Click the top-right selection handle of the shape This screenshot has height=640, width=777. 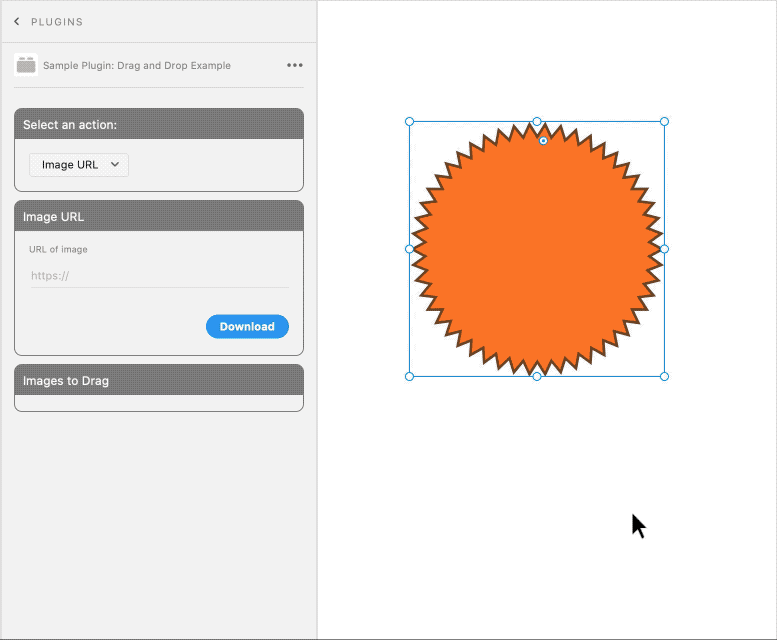[665, 121]
